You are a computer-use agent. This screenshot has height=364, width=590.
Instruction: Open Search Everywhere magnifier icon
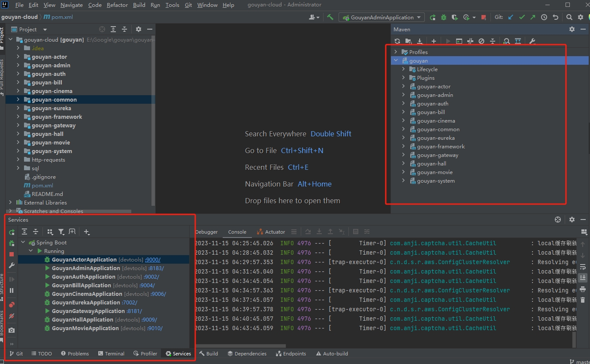coord(569,17)
